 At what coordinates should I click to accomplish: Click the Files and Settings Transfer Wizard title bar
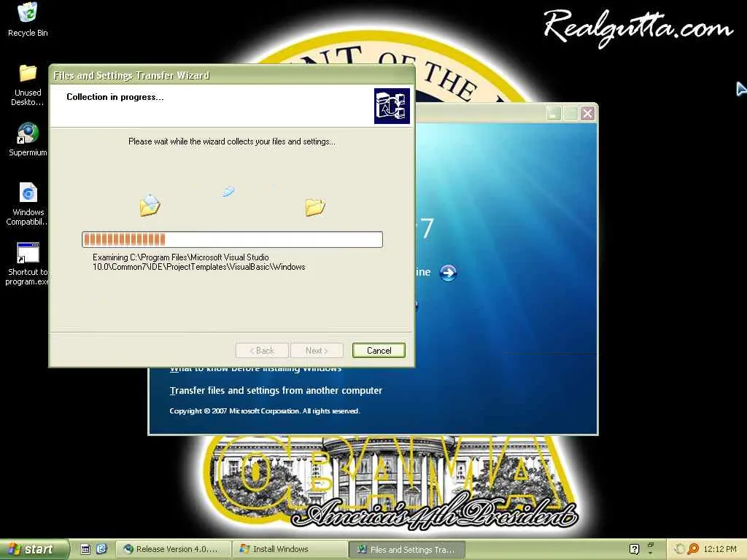click(x=232, y=75)
